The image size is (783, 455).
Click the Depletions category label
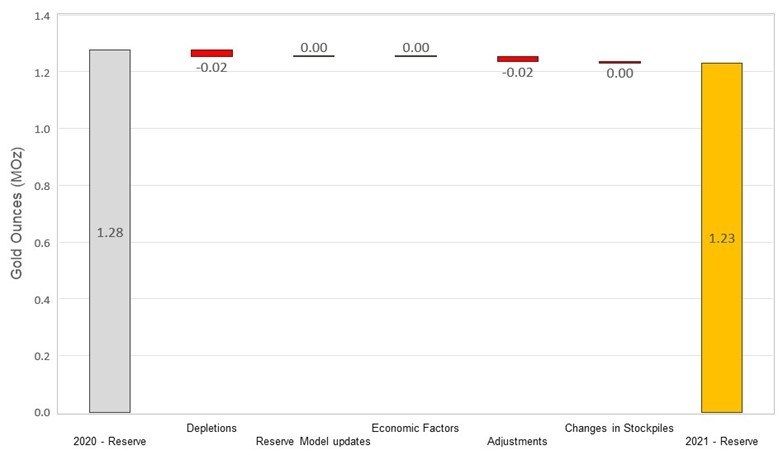click(x=211, y=428)
